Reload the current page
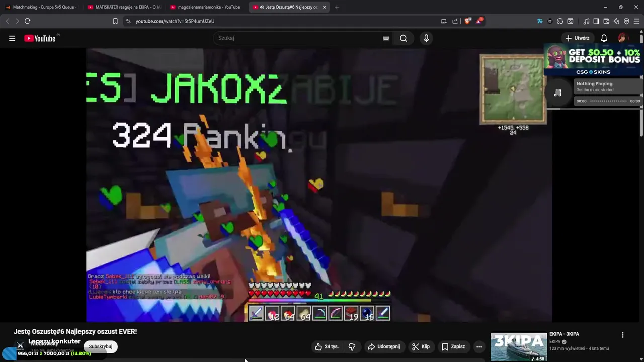644x362 pixels. 28,21
